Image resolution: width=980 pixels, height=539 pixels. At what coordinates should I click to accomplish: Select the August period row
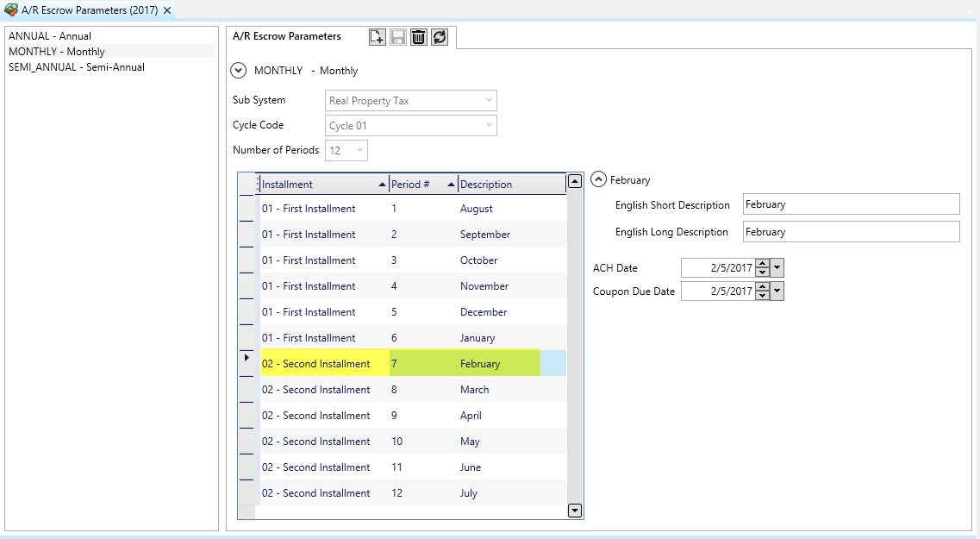point(414,209)
